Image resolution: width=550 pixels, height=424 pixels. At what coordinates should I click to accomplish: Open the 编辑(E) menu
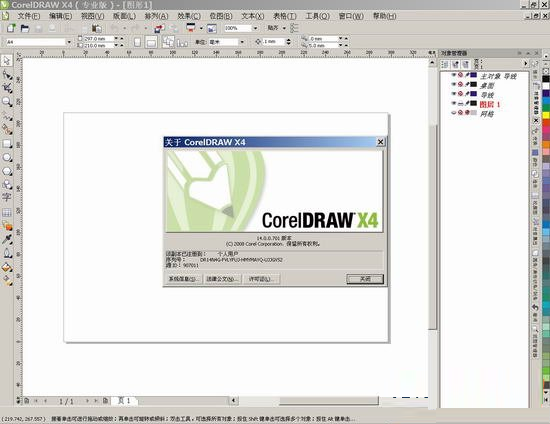click(x=61, y=16)
